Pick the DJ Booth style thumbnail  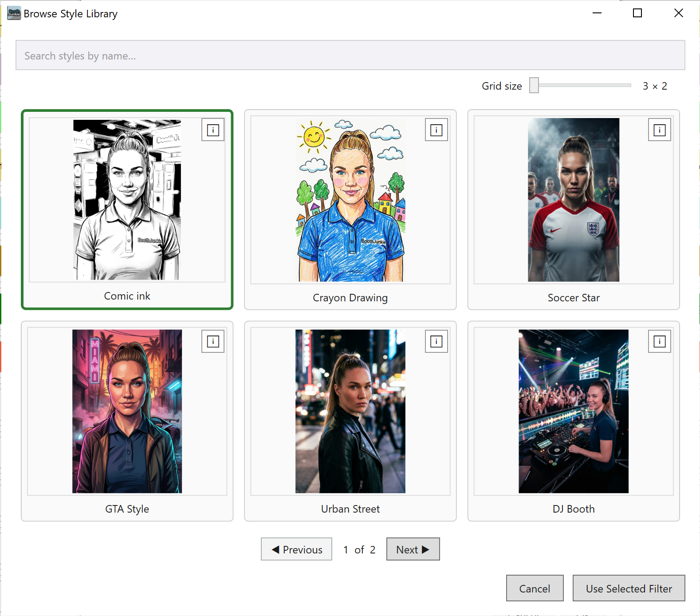tap(574, 411)
